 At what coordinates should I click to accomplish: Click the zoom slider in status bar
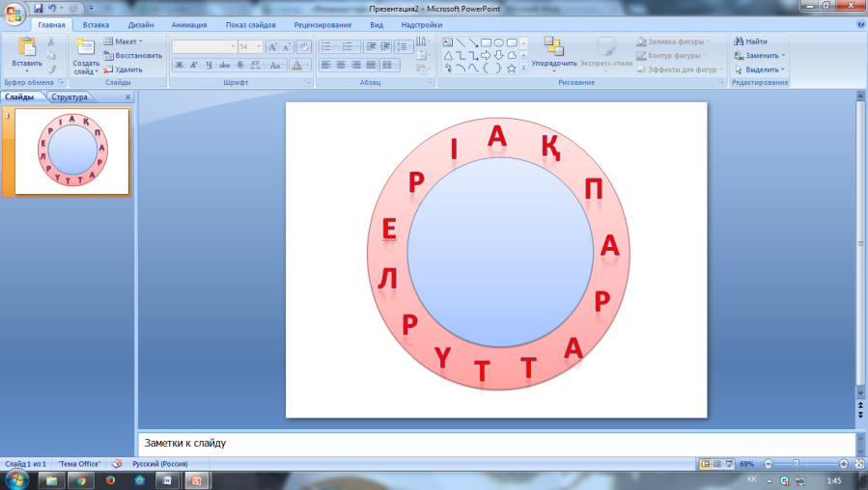click(796, 464)
